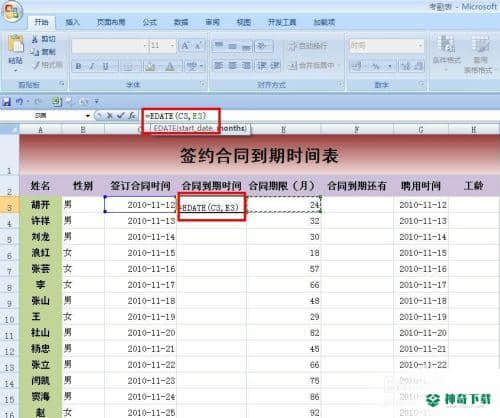Viewport: 500px width, 418px height.
Task: Click the Wrap Text button
Action: (308, 45)
